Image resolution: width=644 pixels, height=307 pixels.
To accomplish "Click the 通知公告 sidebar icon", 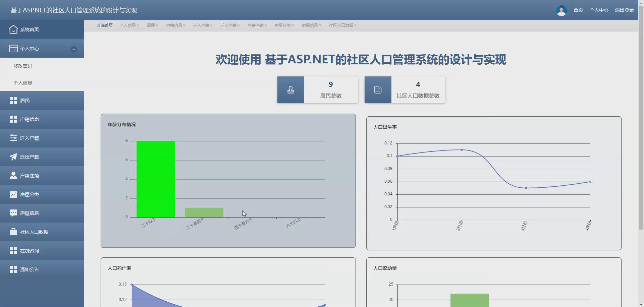I will tap(13, 269).
